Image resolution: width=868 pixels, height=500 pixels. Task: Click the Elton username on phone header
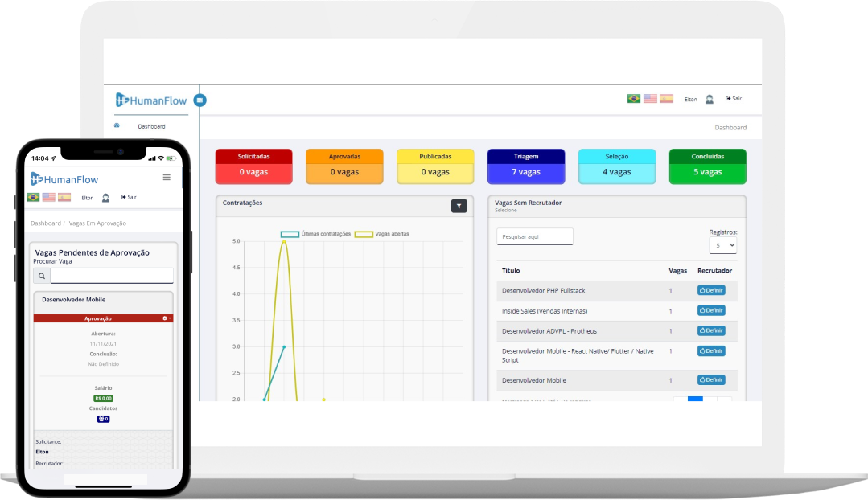[x=88, y=198]
